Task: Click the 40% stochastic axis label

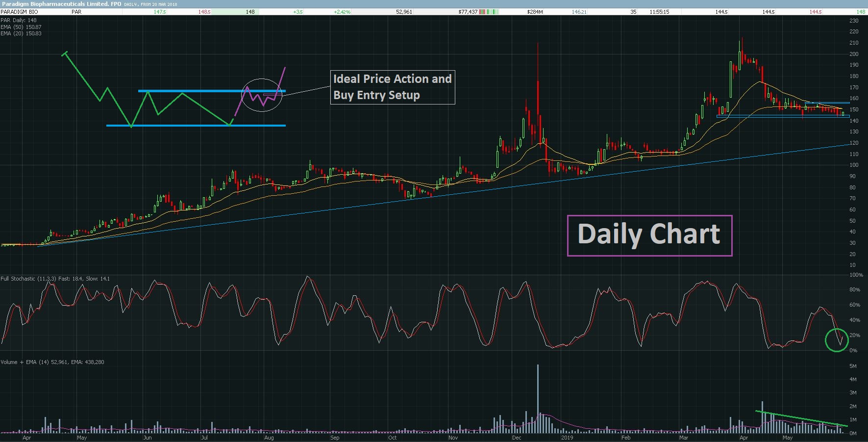Action: click(x=855, y=320)
